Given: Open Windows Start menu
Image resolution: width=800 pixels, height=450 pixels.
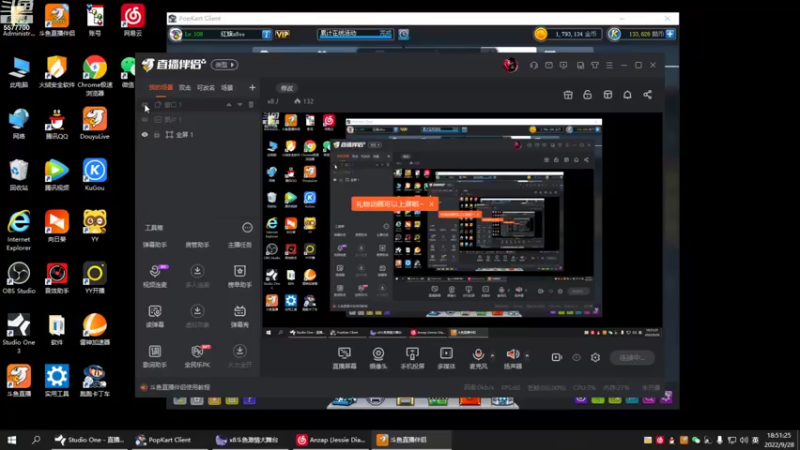Looking at the screenshot, I should pyautogui.click(x=12, y=439).
